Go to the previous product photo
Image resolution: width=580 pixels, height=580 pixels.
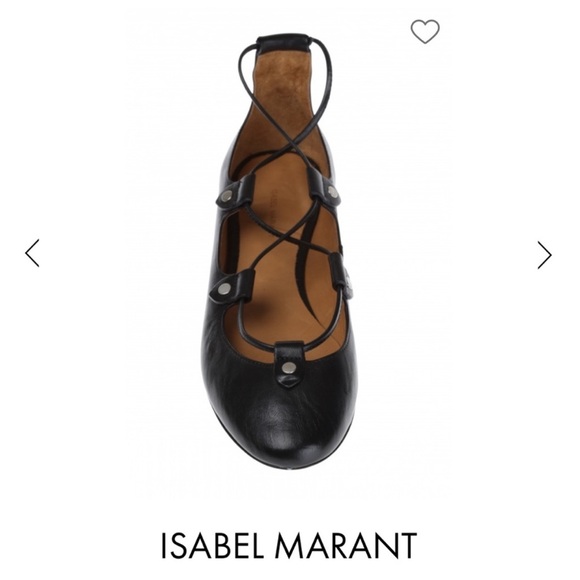32,253
